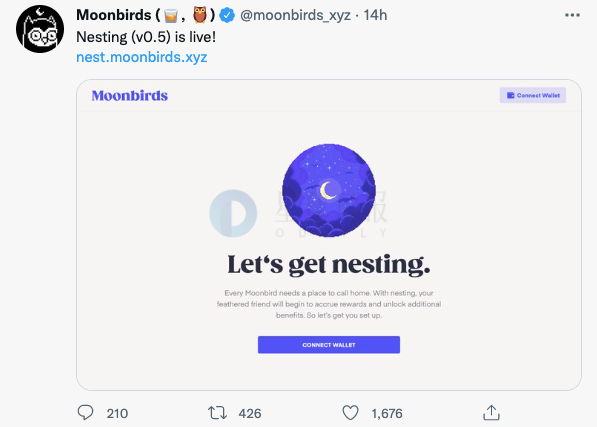Image resolution: width=597 pixels, height=427 pixels.
Task: Like the tweet with heart icon
Action: [350, 413]
